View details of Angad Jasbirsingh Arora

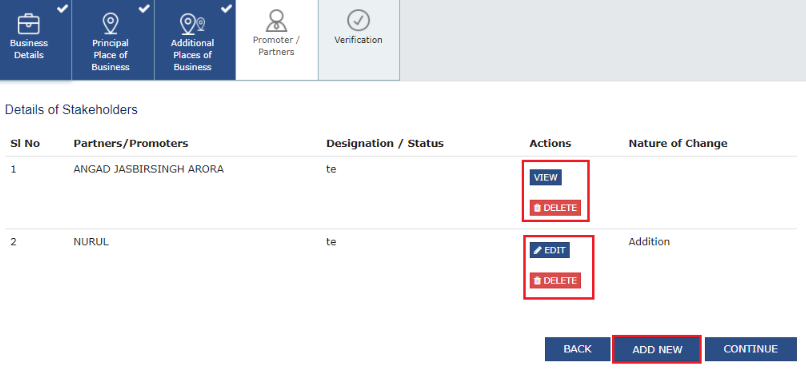pyautogui.click(x=546, y=177)
